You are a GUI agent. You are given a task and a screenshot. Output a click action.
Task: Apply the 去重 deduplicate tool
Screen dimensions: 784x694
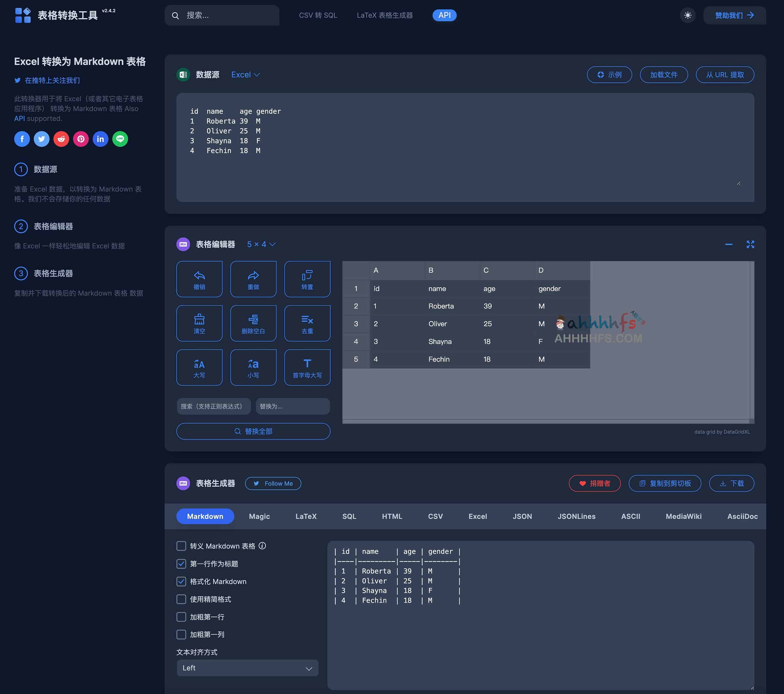[x=307, y=323]
